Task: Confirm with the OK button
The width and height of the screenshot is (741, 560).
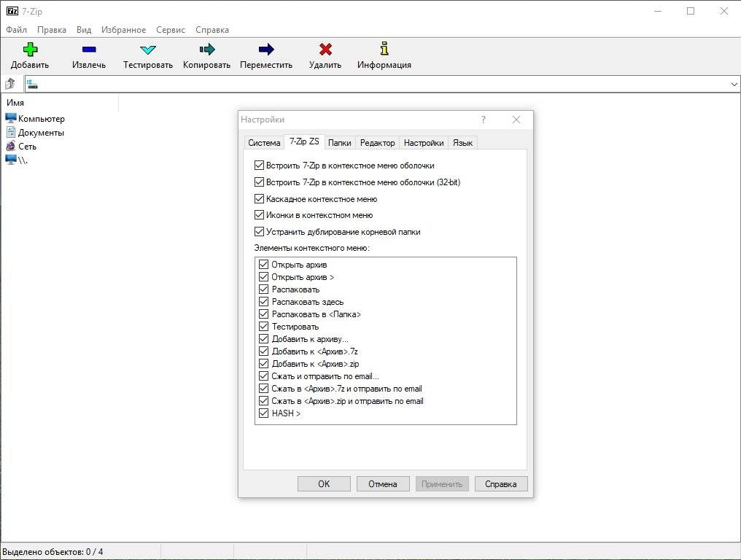Action: click(x=324, y=484)
